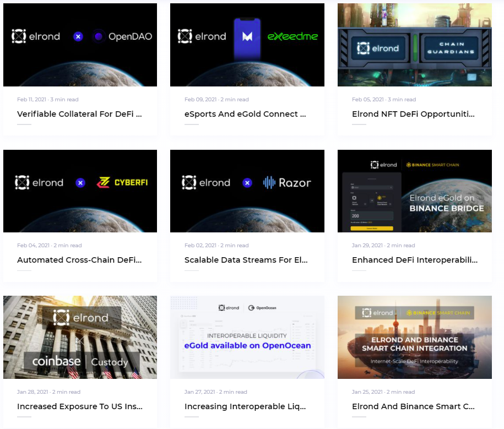504x429 pixels.
Task: Read 'Elrond And Binance Smart C...' article
Action: pyautogui.click(x=413, y=406)
